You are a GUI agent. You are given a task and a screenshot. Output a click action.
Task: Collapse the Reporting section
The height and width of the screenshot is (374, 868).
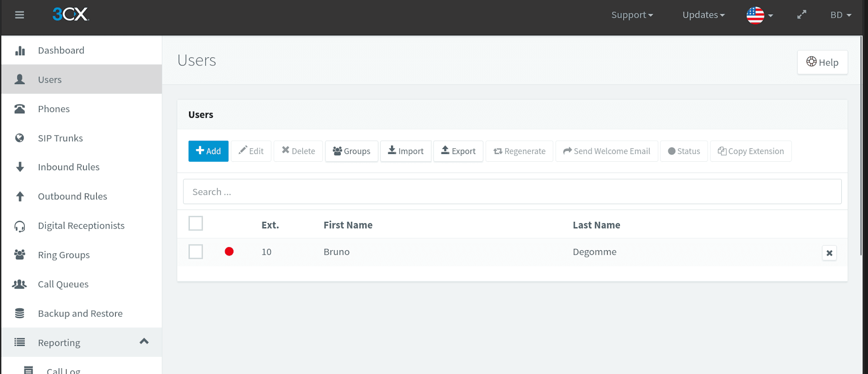144,342
